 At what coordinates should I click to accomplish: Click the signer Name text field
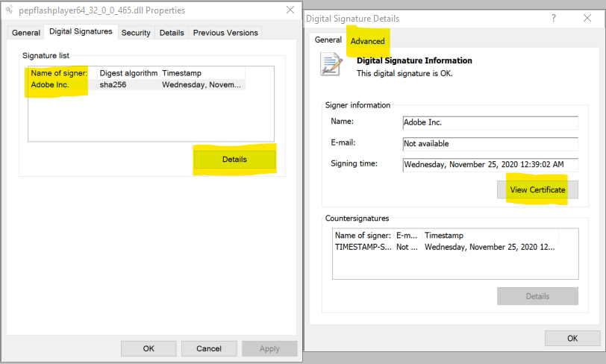click(490, 122)
